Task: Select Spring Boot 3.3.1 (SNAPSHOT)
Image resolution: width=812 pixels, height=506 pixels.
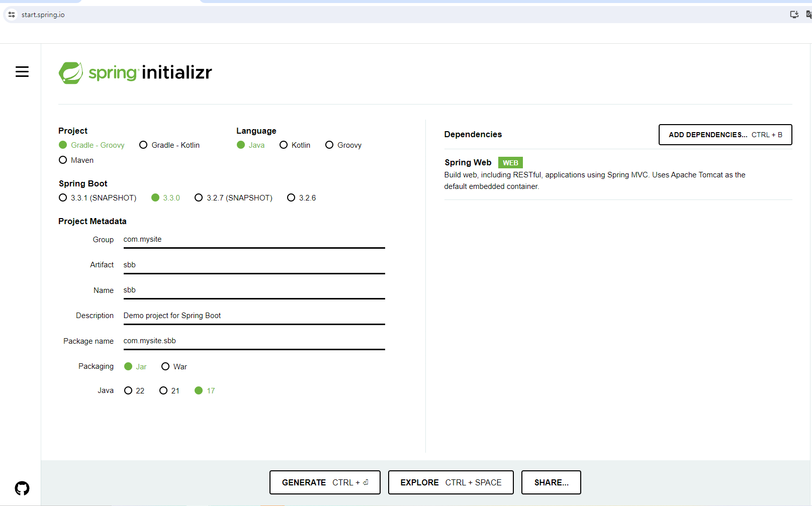Action: (98, 198)
